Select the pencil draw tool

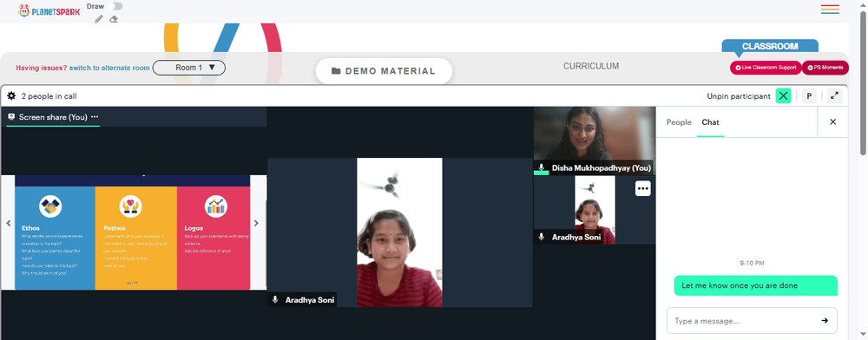[99, 19]
